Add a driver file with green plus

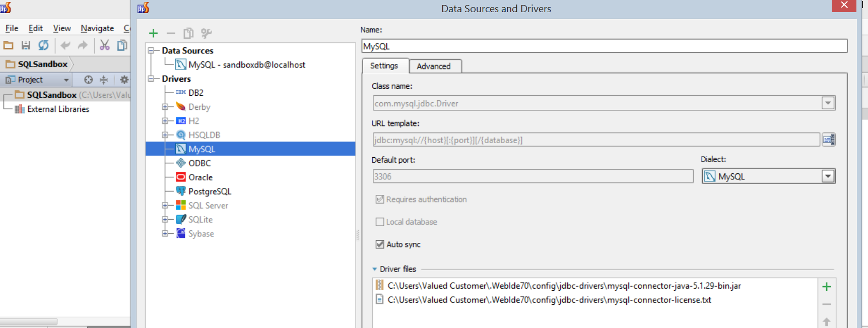click(x=827, y=287)
